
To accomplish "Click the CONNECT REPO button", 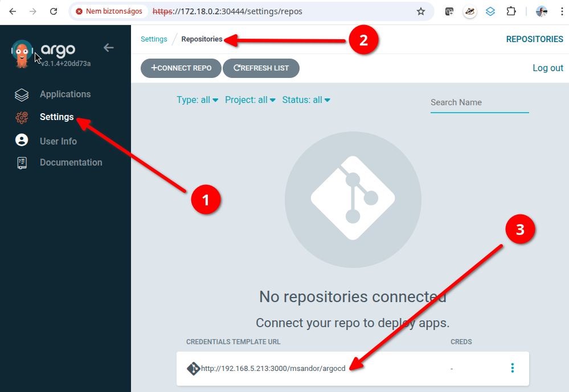I will [181, 68].
